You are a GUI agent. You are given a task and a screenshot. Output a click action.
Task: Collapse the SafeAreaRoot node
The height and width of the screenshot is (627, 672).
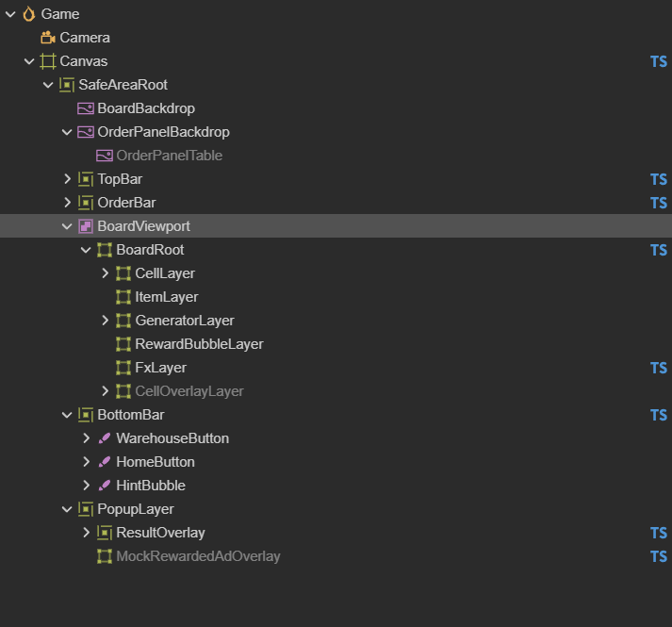point(48,85)
